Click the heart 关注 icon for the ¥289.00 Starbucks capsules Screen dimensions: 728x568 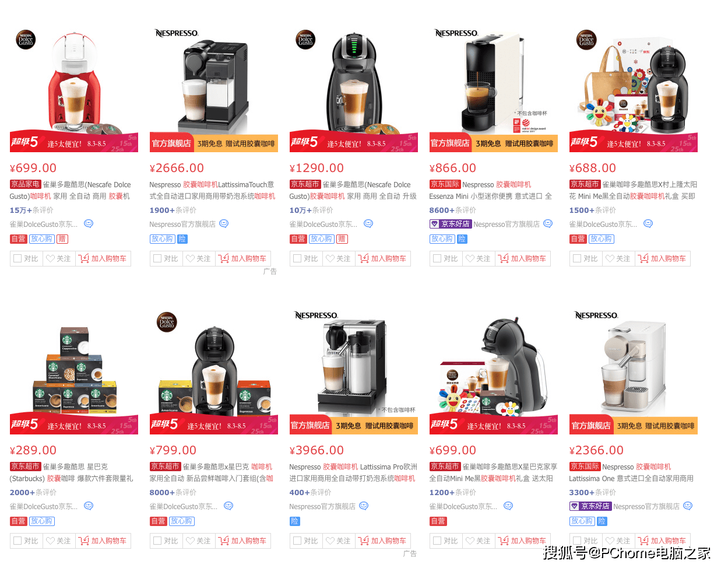(51, 541)
